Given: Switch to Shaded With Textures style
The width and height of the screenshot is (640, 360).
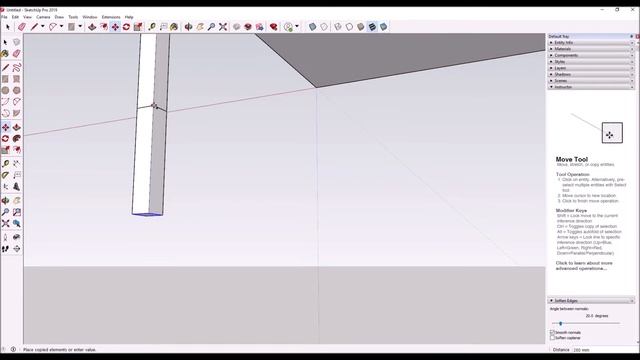Looking at the screenshot, I should (372, 27).
